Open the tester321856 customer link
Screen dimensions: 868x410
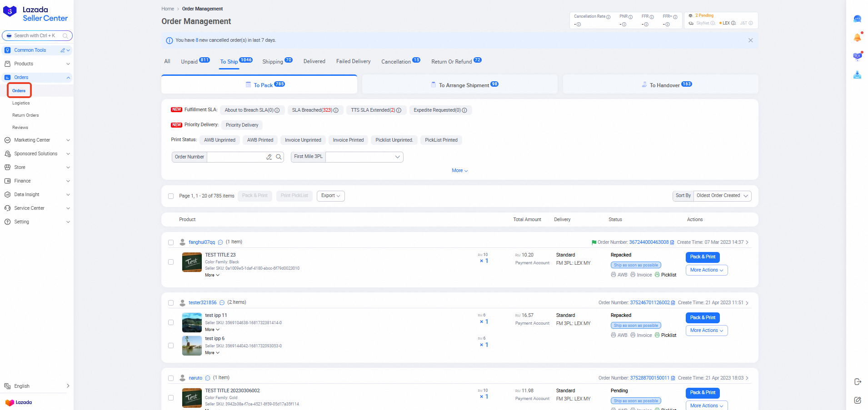pyautogui.click(x=203, y=302)
